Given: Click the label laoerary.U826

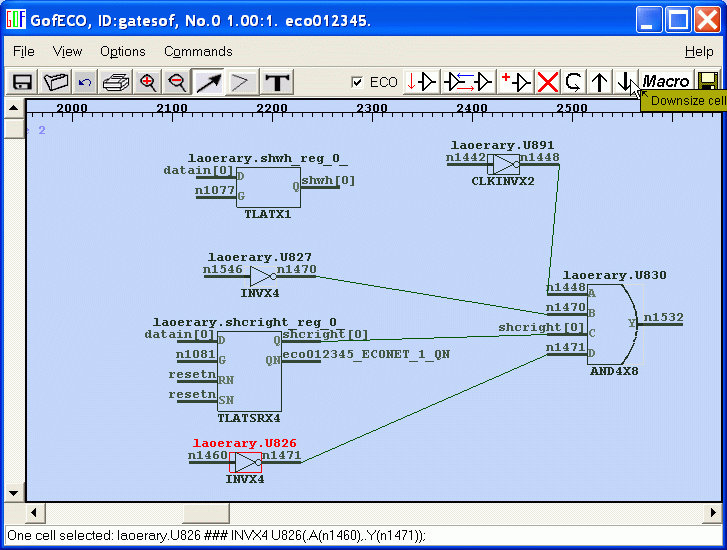Looking at the screenshot, I should tap(244, 443).
